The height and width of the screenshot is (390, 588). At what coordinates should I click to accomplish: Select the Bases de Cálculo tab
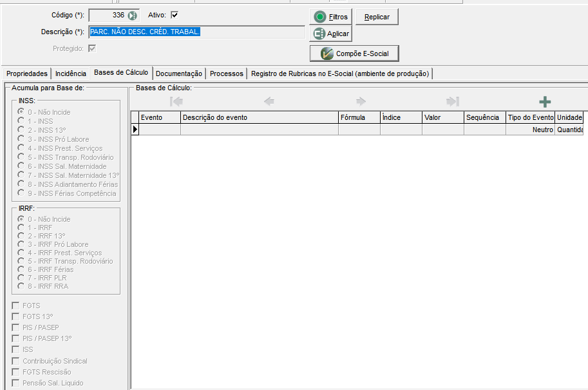pos(121,72)
